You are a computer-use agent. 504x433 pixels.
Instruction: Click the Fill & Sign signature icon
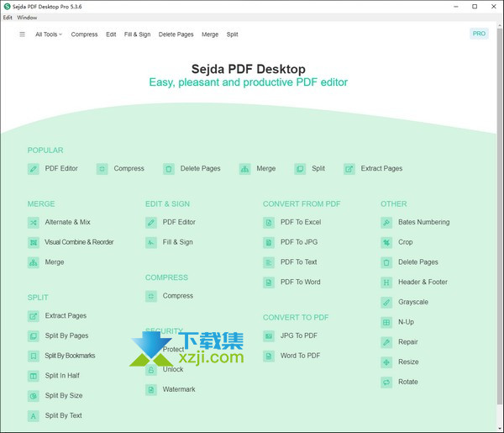tap(150, 242)
